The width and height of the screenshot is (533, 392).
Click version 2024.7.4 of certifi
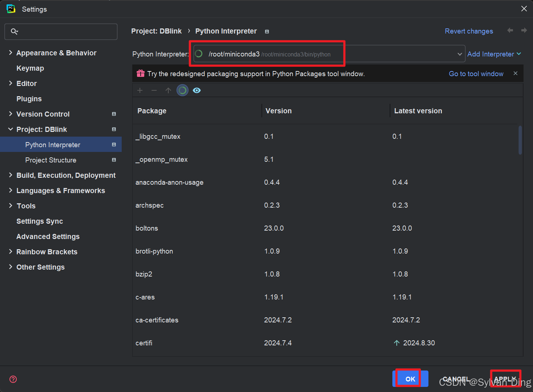[278, 343]
